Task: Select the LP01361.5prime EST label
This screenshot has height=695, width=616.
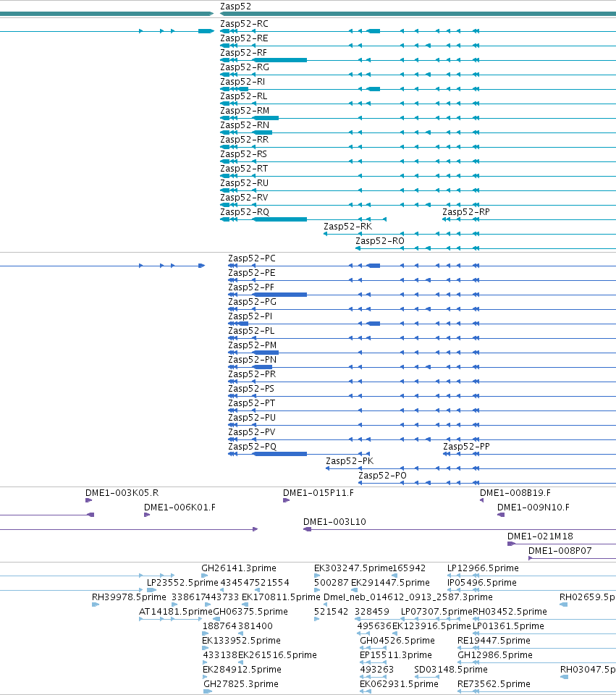Action: tap(508, 626)
